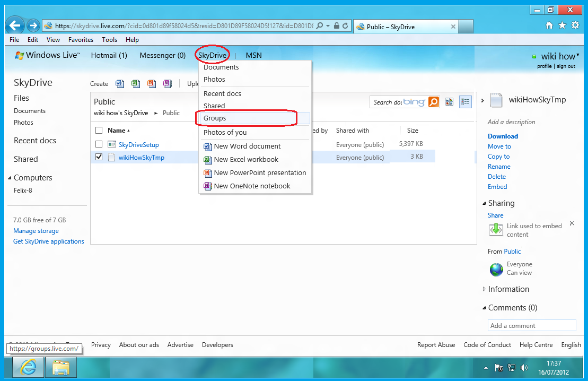The width and height of the screenshot is (588, 381).
Task: Select New PowerPoint presentation menu entry
Action: [255, 172]
